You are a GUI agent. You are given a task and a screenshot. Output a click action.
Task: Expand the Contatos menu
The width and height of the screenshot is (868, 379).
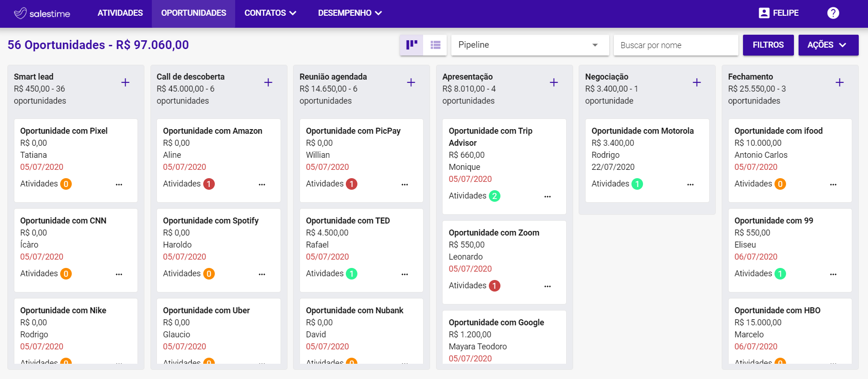(270, 13)
